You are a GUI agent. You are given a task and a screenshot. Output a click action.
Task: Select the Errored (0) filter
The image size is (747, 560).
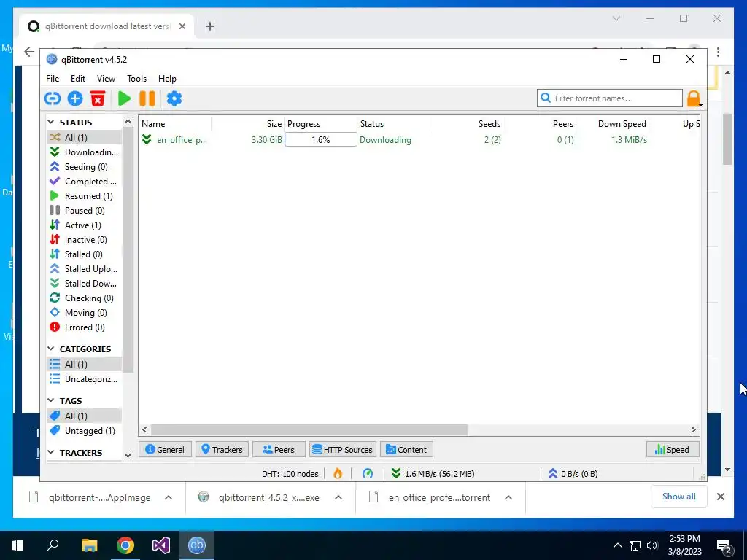tap(85, 327)
